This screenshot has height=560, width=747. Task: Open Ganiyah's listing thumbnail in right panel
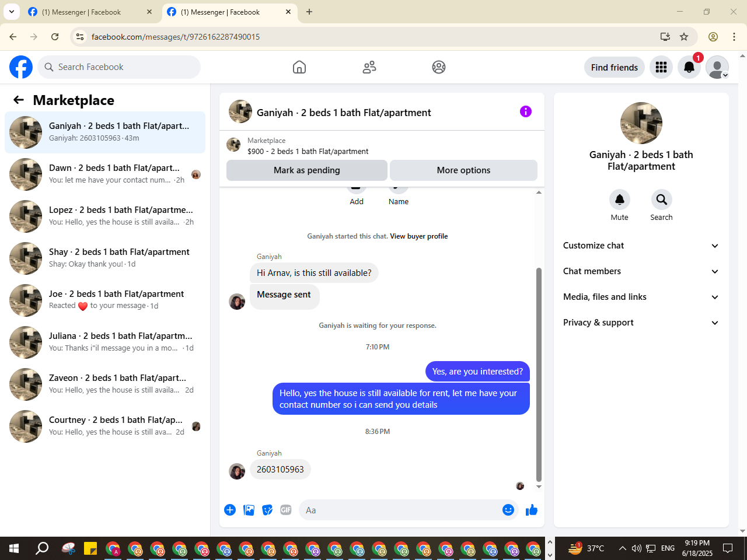coord(641,123)
